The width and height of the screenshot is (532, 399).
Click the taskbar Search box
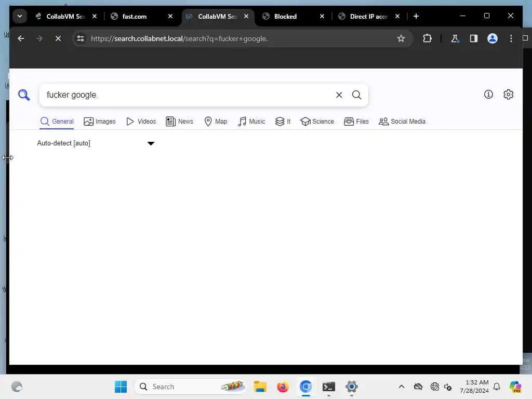click(x=190, y=387)
